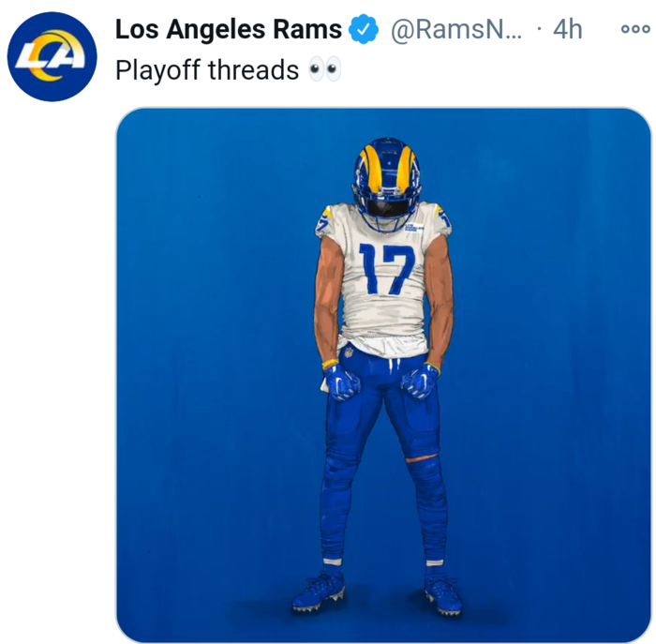656x644 pixels.
Task: Click the blue 17 jersey number
Action: pyautogui.click(x=387, y=269)
